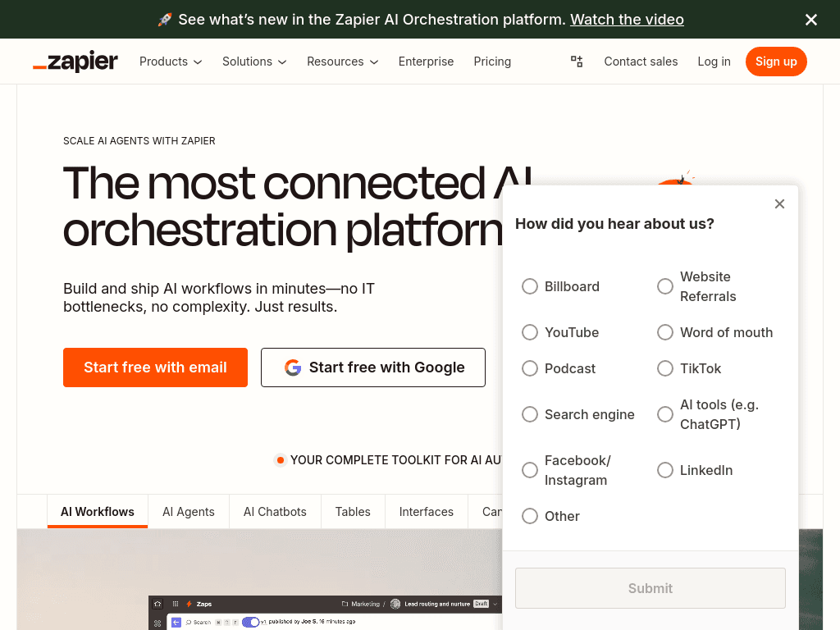The height and width of the screenshot is (630, 840).
Task: Expand the Resources dropdown menu
Action: [342, 62]
